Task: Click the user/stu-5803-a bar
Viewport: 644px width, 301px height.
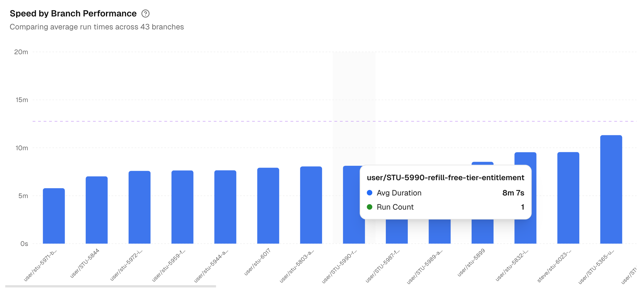Action: (x=311, y=205)
